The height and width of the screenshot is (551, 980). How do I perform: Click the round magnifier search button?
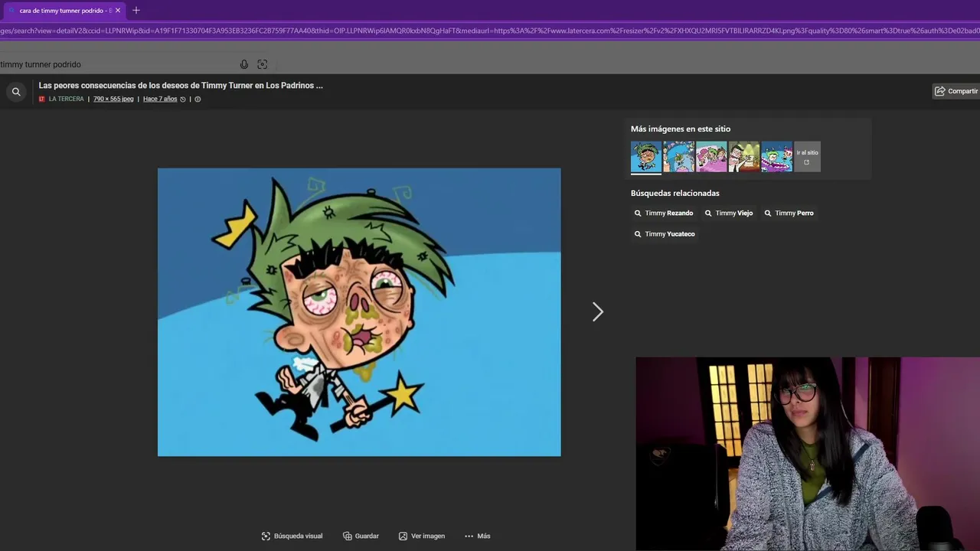(16, 92)
